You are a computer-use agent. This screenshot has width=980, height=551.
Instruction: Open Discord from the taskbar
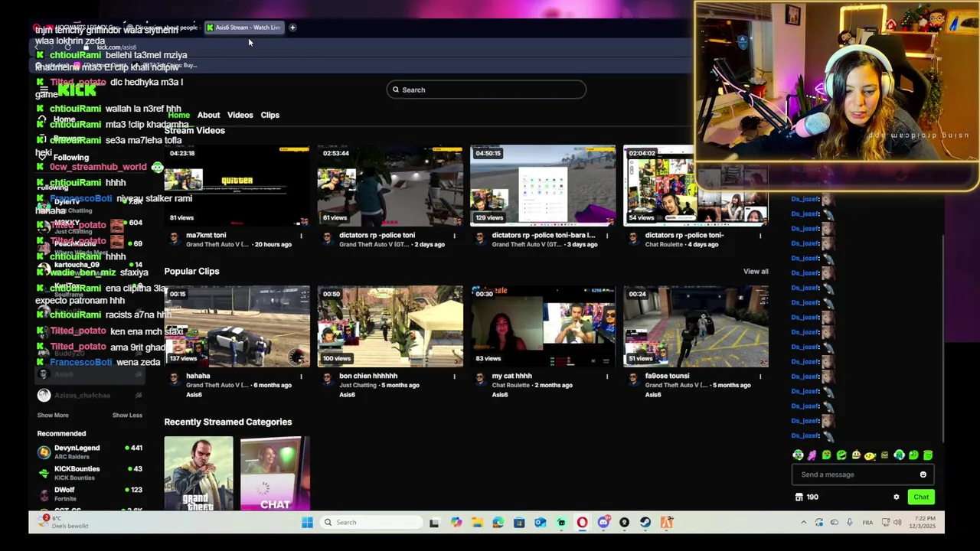pyautogui.click(x=603, y=523)
